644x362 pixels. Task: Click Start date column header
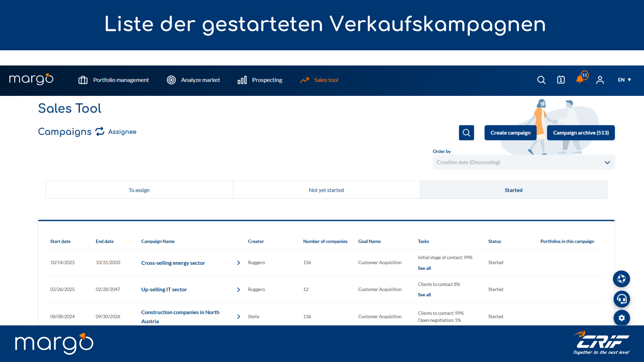60,241
